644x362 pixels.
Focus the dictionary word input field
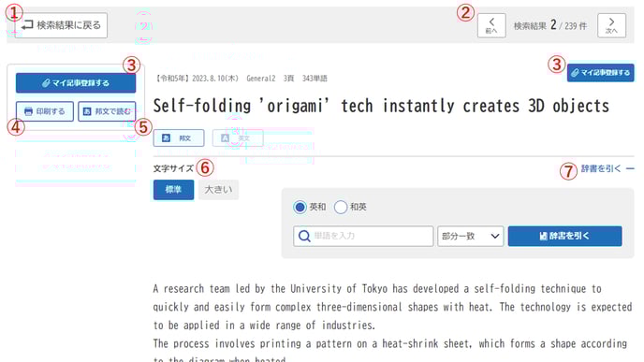coord(363,236)
